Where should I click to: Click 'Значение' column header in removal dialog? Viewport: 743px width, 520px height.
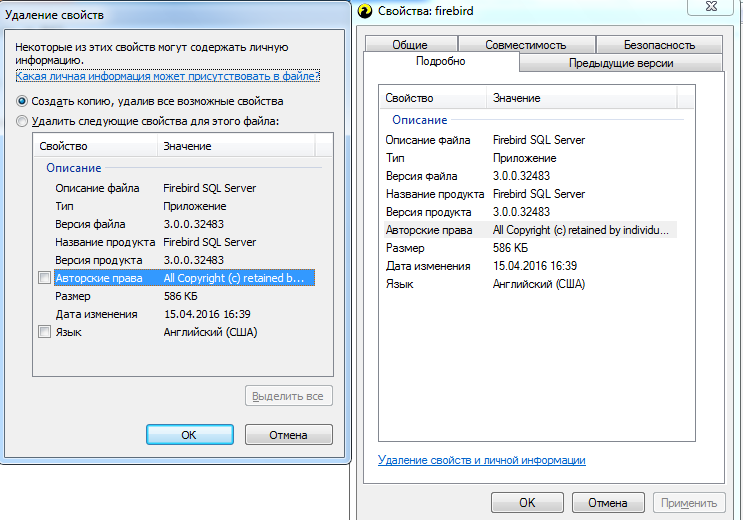pos(236,146)
